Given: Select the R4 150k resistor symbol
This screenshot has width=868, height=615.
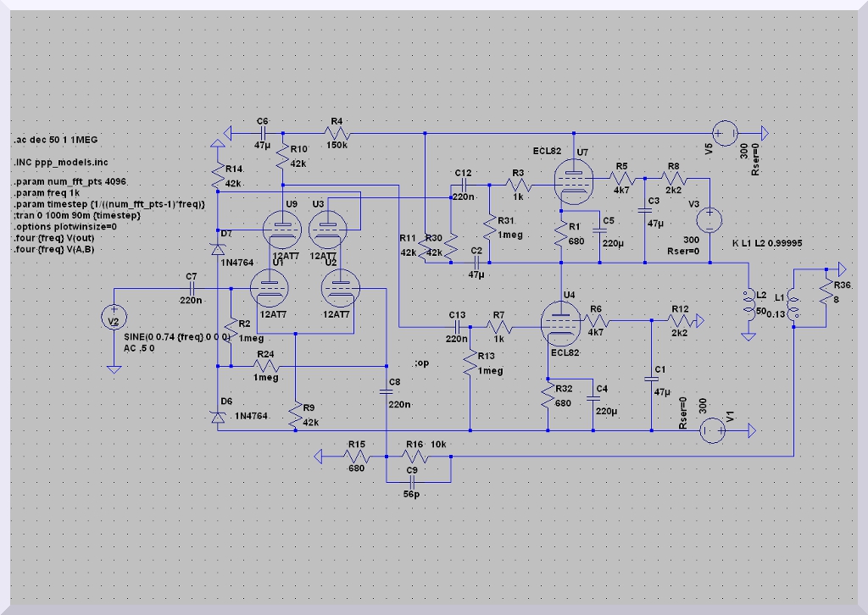Looking at the screenshot, I should pyautogui.click(x=337, y=133).
